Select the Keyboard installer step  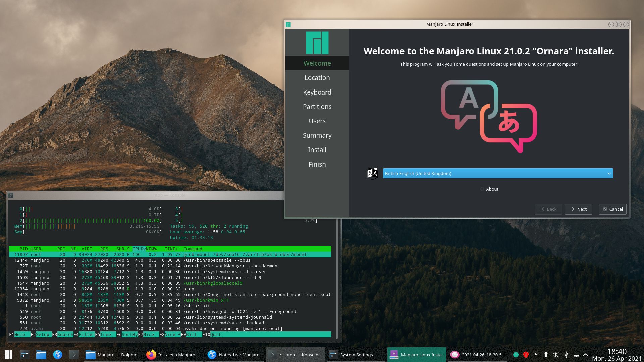(x=317, y=92)
